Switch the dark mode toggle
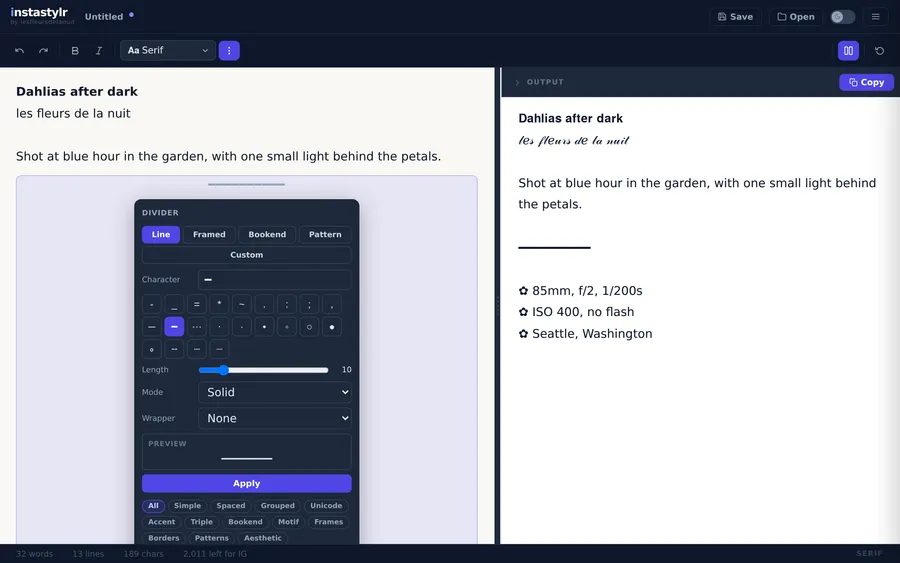The height and width of the screenshot is (563, 900). (x=843, y=17)
